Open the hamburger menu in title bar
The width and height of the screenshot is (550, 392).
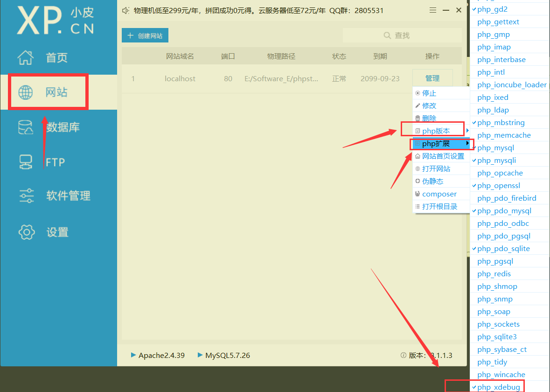[433, 10]
